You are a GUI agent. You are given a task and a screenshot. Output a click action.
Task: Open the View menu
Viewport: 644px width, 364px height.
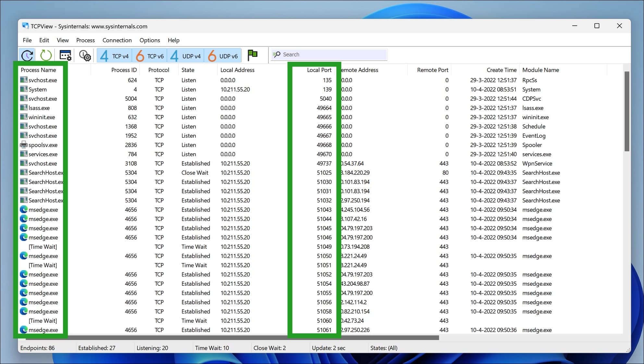pyautogui.click(x=63, y=40)
